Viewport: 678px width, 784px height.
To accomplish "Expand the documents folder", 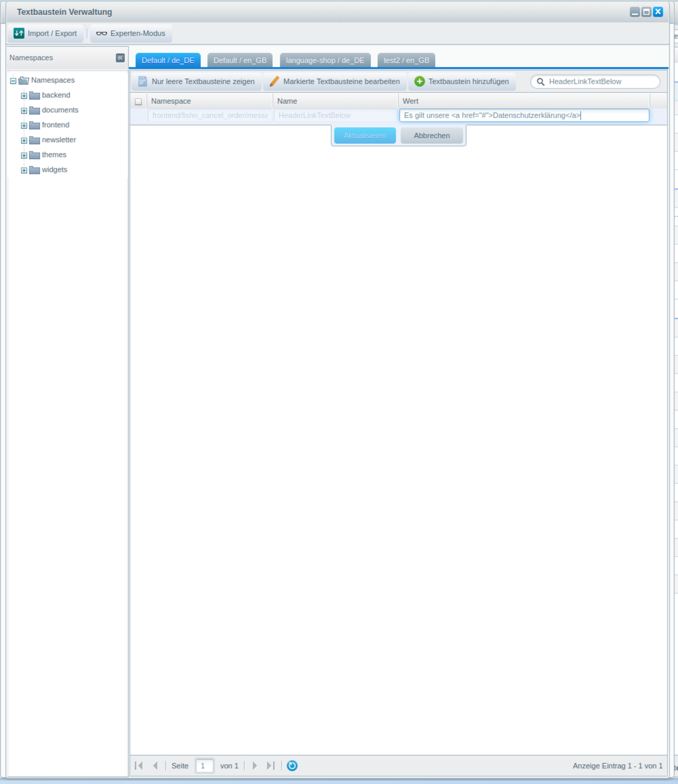I will tap(24, 110).
